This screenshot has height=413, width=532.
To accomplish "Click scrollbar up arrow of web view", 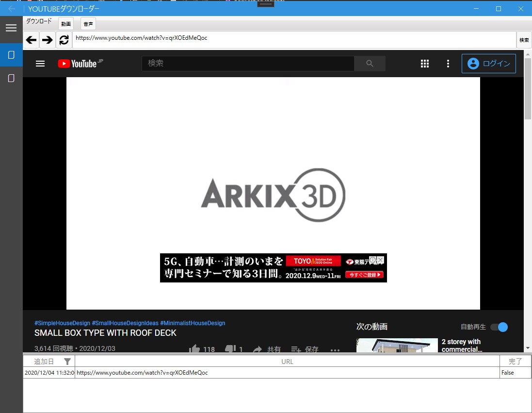I will pos(528,54).
